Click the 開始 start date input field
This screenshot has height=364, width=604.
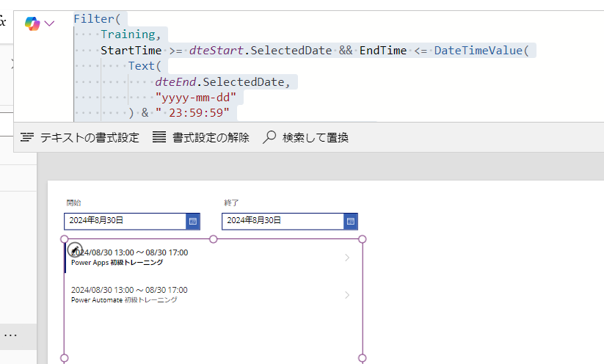point(125,221)
